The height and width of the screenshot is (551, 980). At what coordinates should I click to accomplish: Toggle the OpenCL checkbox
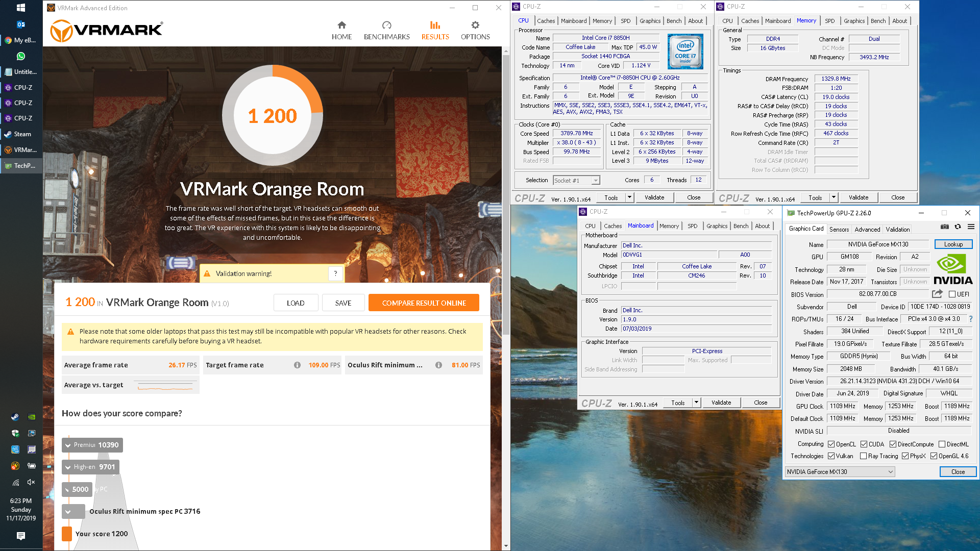[x=831, y=444]
